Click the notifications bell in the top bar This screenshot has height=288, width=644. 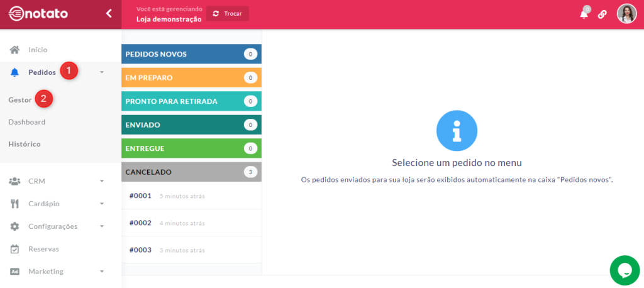(584, 14)
